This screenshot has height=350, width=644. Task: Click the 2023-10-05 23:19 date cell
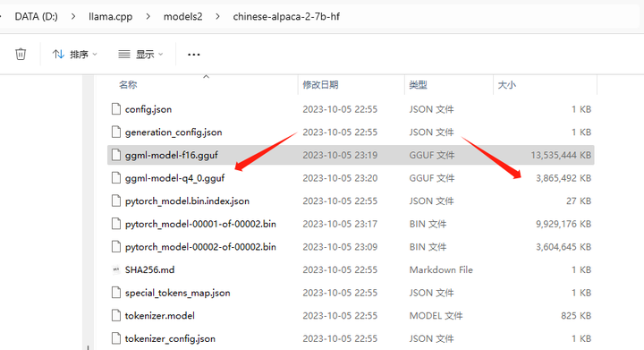coord(340,155)
